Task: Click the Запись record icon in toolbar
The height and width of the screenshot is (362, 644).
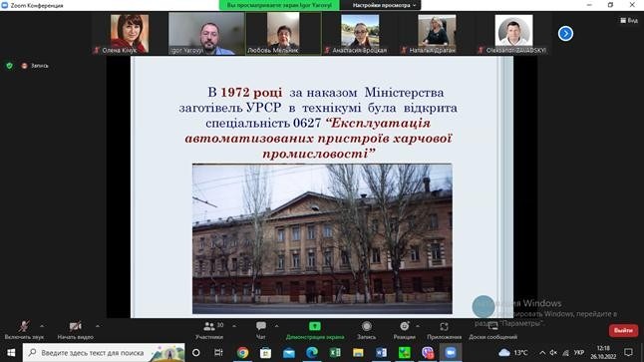Action: 366,327
